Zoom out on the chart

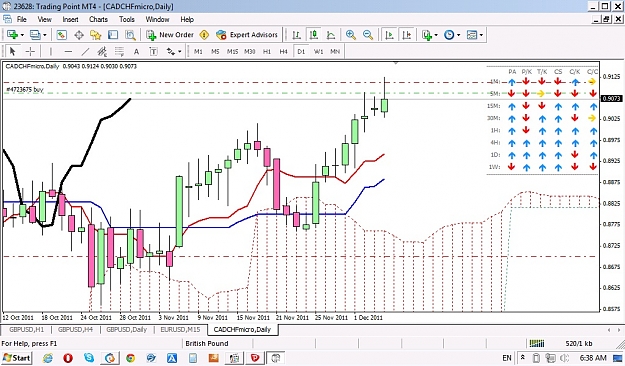point(368,35)
